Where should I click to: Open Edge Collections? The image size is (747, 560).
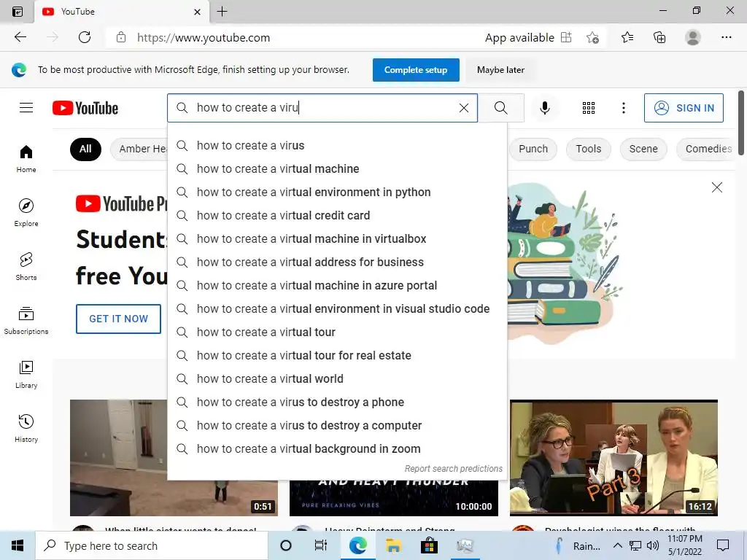[659, 37]
